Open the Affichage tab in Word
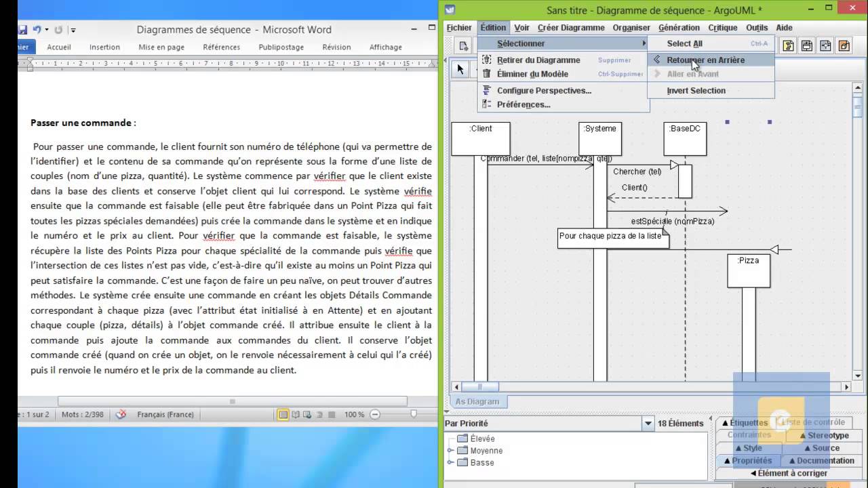868x488 pixels. click(x=386, y=47)
